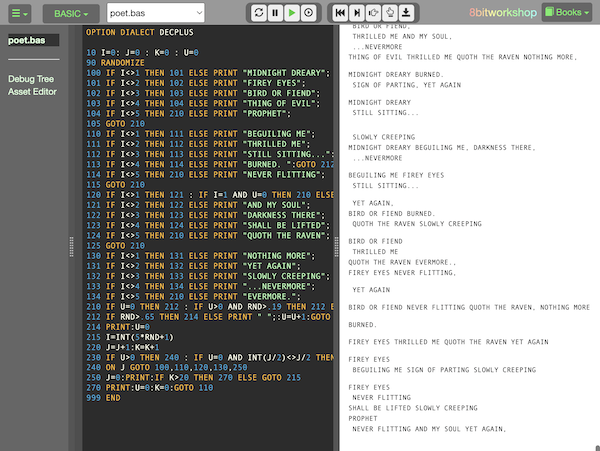The height and width of the screenshot is (451, 600).
Task: Expand the BASIC platform dropdown
Action: 69,13
